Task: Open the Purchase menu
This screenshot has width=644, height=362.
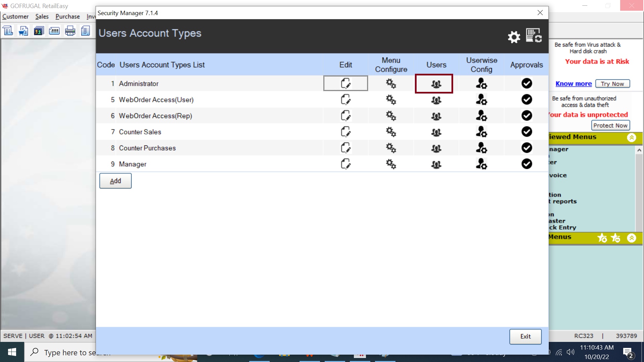Action: [x=67, y=16]
